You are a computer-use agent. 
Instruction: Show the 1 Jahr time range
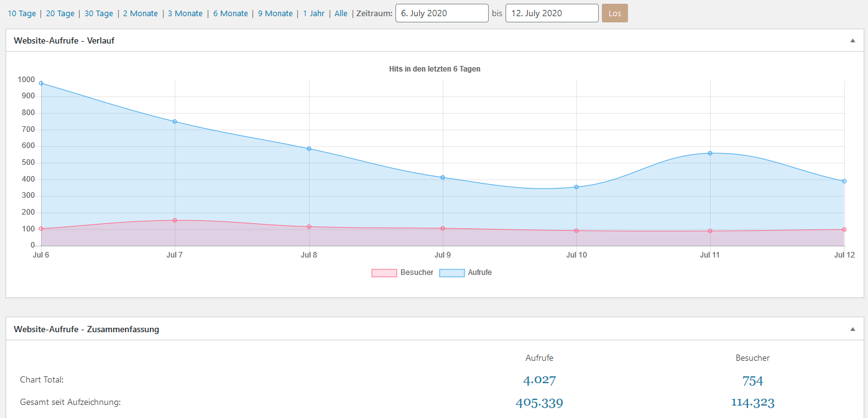313,13
